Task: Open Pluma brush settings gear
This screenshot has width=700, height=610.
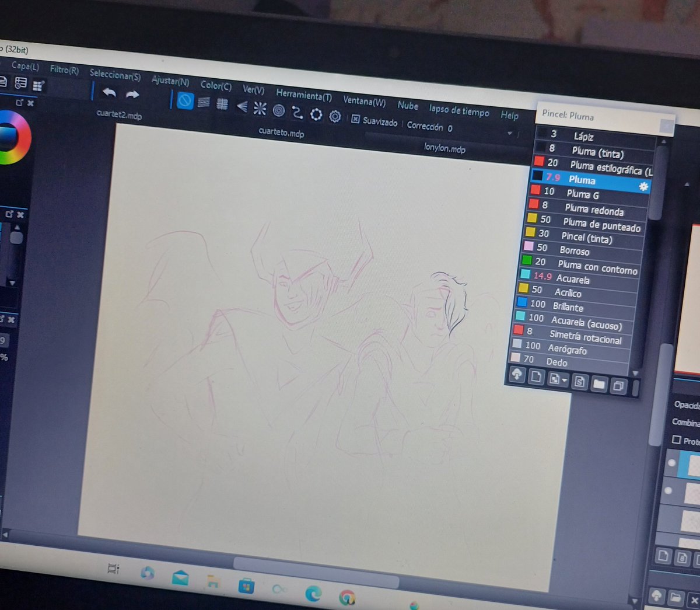Action: tap(643, 186)
